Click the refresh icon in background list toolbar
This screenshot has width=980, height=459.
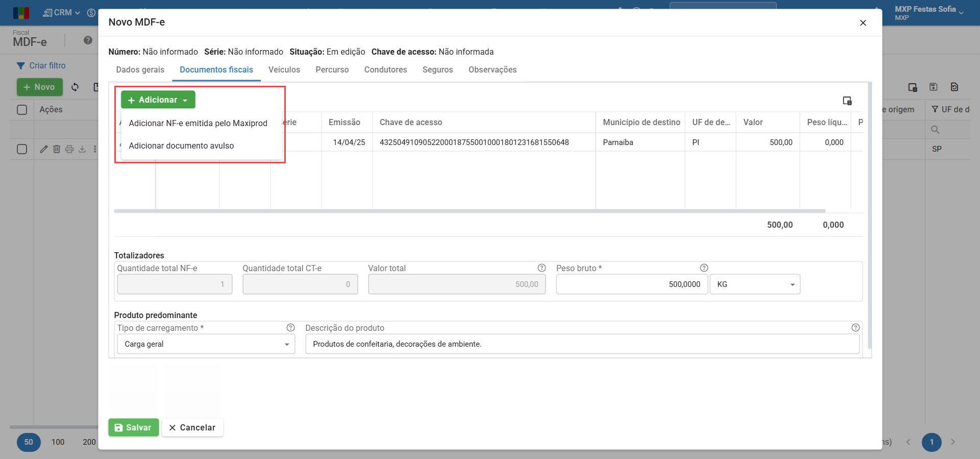[75, 87]
